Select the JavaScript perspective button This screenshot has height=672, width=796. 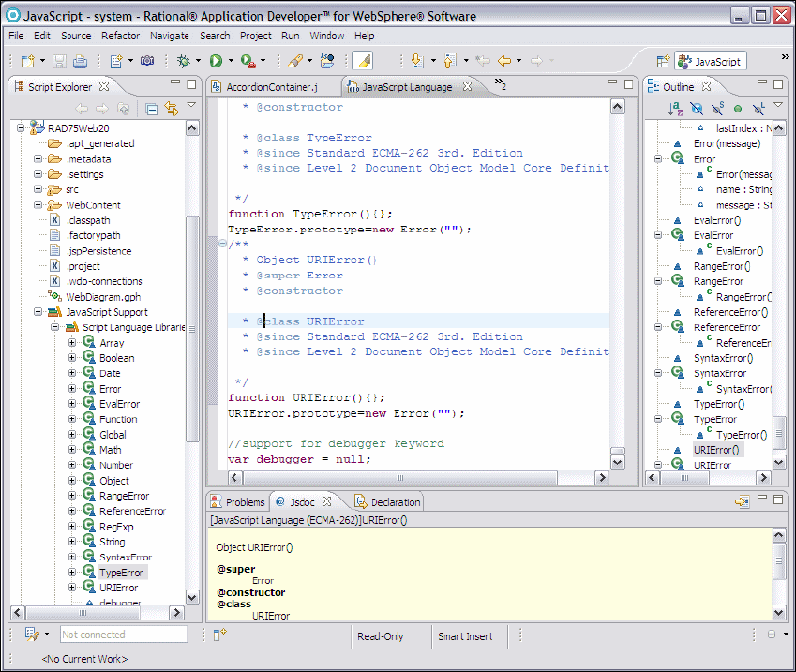(710, 62)
